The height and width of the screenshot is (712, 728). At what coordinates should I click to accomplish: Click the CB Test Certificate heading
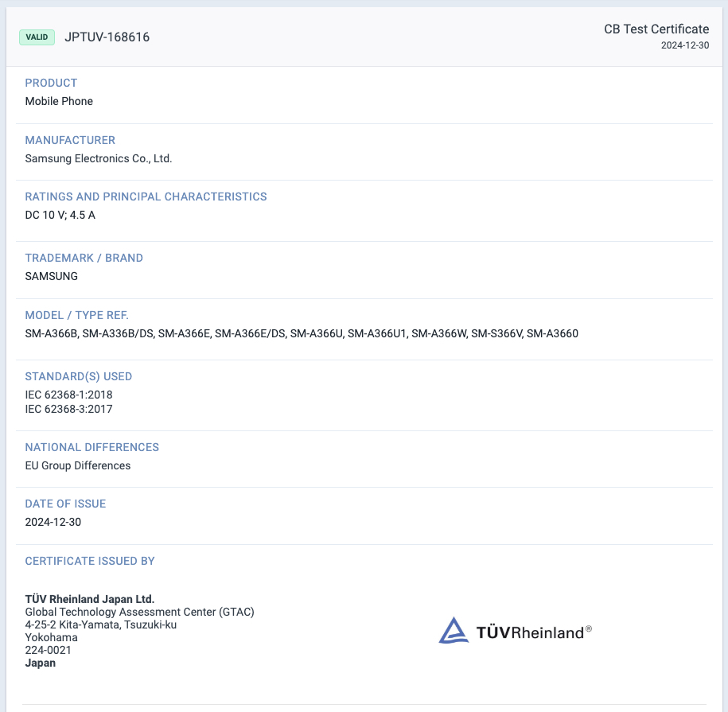[656, 29]
